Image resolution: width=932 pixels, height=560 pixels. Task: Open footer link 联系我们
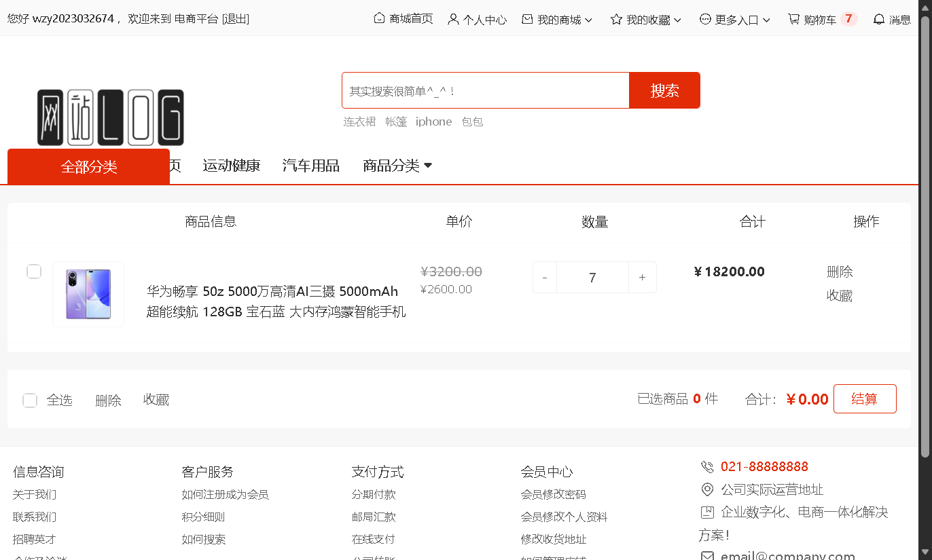pos(35,517)
